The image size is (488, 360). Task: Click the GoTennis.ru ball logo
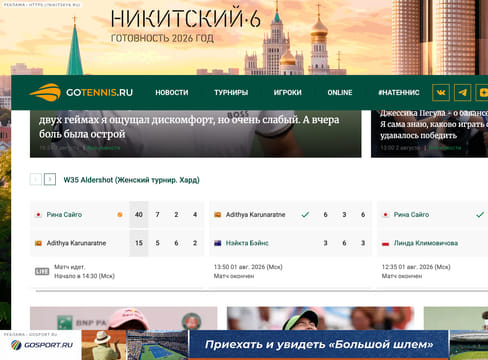pyautogui.click(x=45, y=92)
